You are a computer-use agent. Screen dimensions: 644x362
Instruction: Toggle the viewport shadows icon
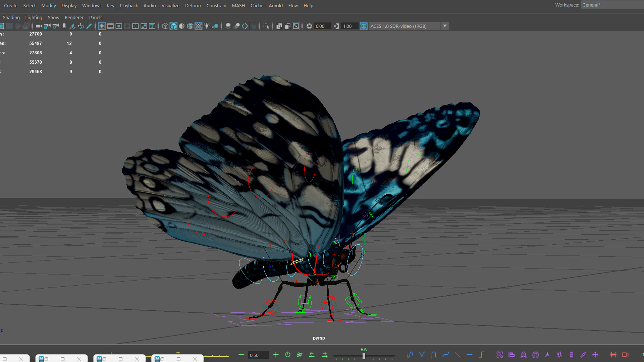(216, 26)
